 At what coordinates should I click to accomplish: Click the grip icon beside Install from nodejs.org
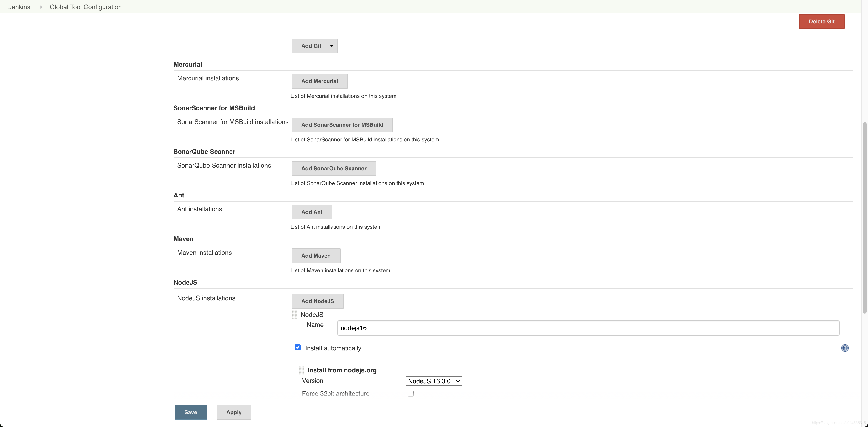click(x=301, y=370)
